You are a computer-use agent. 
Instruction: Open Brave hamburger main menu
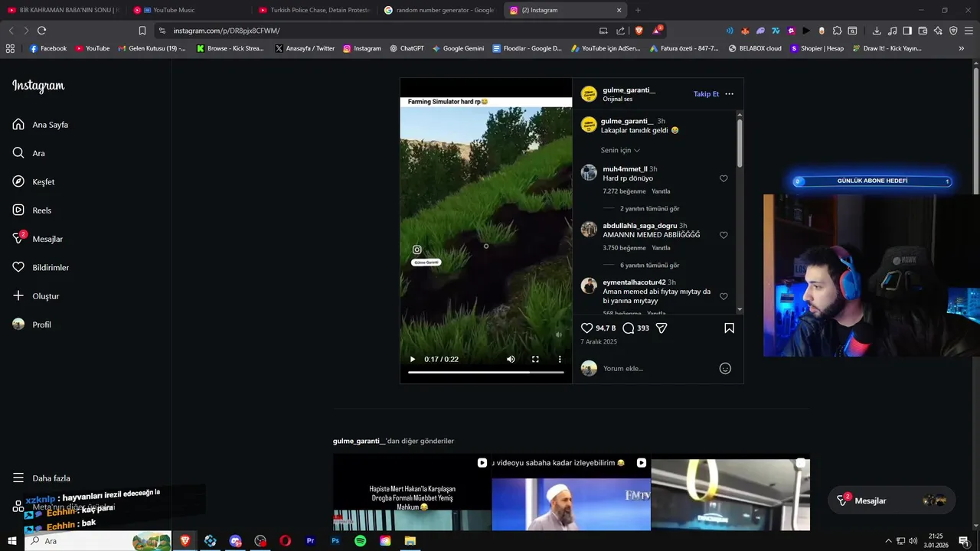[969, 31]
